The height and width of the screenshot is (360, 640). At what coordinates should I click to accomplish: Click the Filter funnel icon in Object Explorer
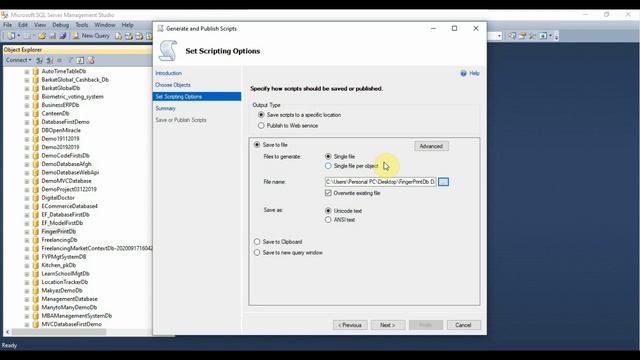click(x=70, y=60)
